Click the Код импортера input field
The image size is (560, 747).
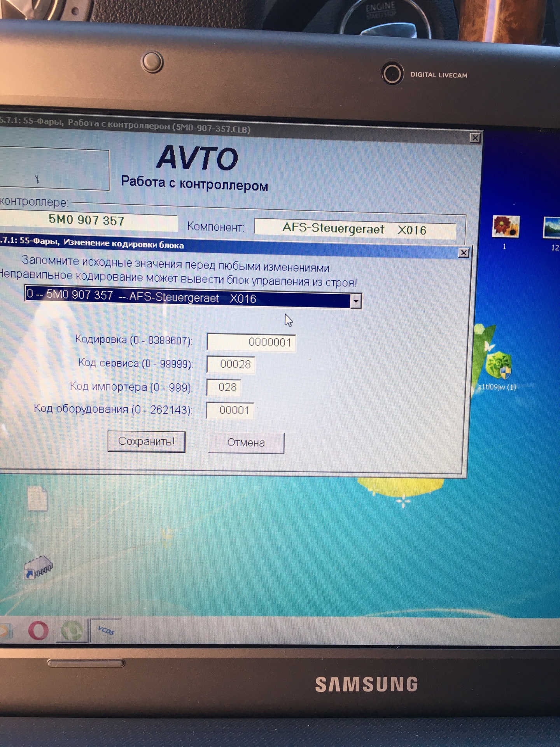(224, 387)
